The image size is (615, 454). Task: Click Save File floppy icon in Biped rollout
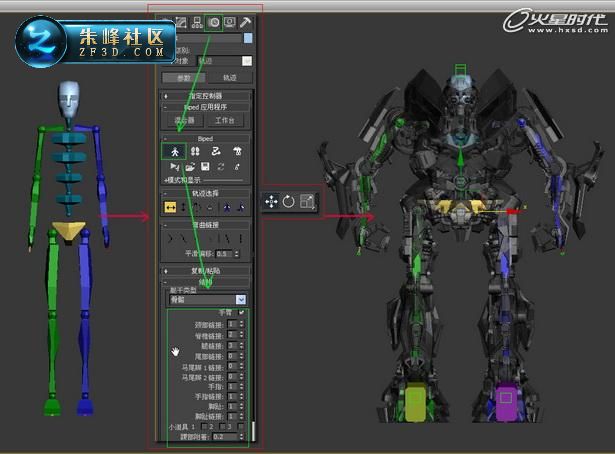click(205, 167)
